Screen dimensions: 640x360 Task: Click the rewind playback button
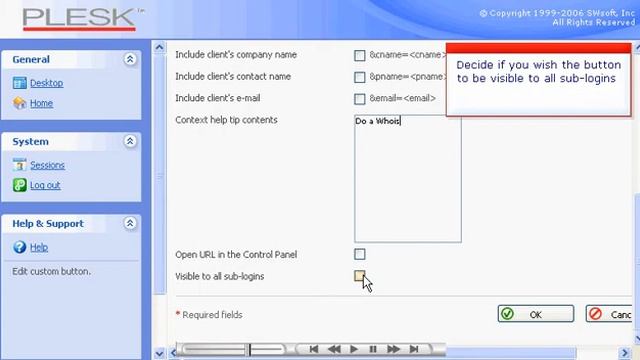click(334, 349)
